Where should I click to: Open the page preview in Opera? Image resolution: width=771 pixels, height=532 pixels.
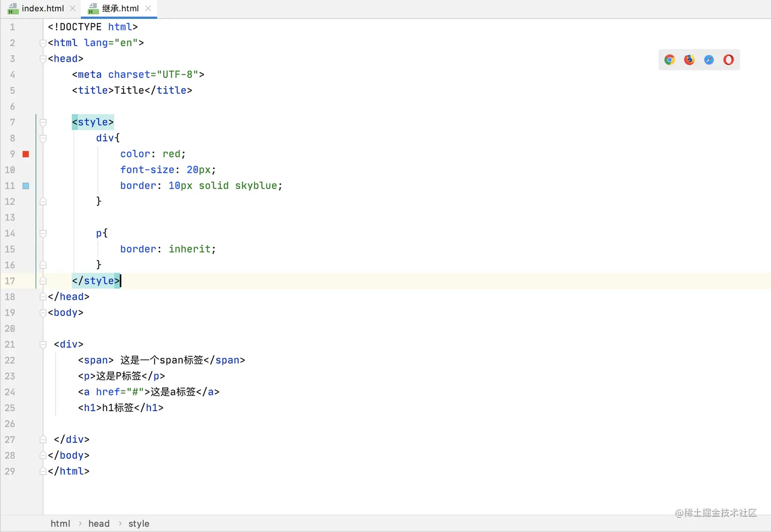729,60
